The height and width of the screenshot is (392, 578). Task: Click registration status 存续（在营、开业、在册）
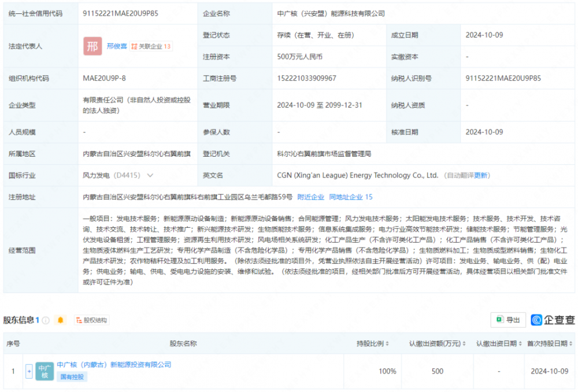click(316, 35)
